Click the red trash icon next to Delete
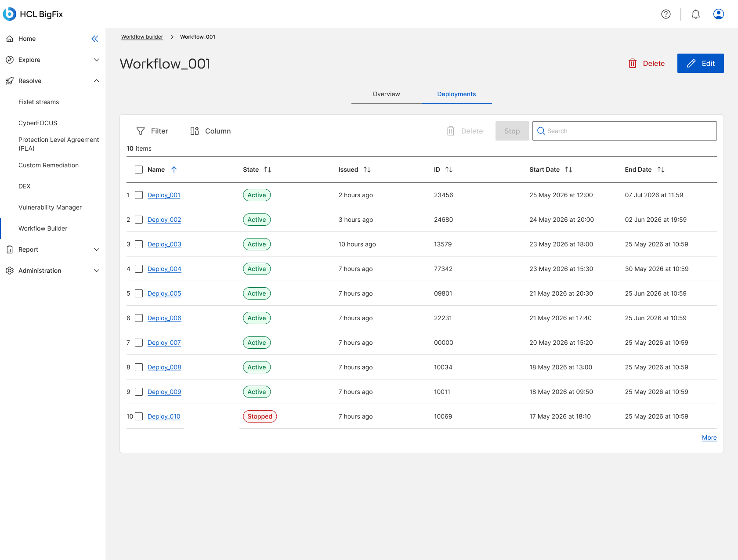The image size is (738, 560). pos(633,63)
